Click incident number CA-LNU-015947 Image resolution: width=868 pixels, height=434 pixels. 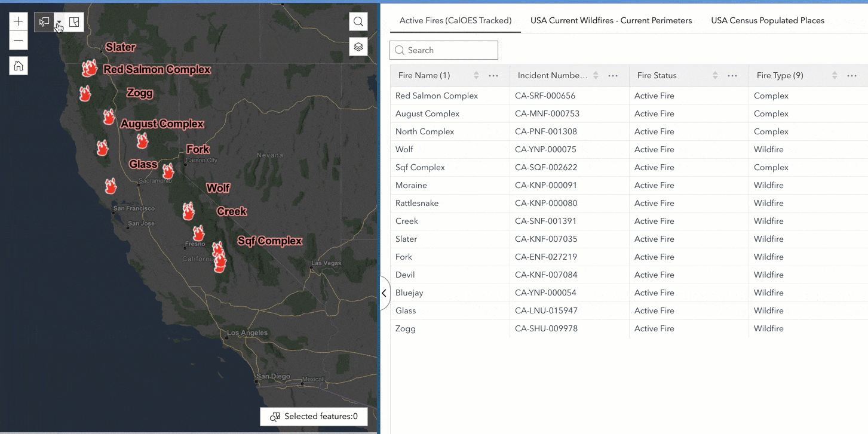click(x=547, y=310)
